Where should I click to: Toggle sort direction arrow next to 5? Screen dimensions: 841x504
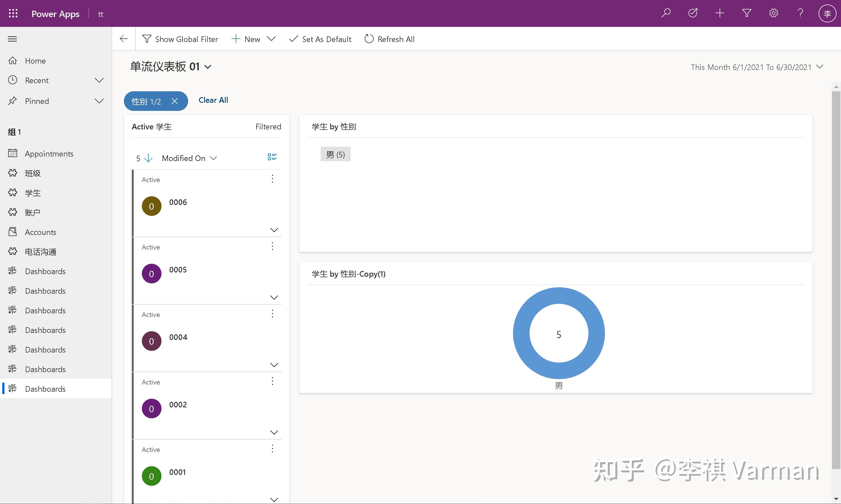[148, 158]
